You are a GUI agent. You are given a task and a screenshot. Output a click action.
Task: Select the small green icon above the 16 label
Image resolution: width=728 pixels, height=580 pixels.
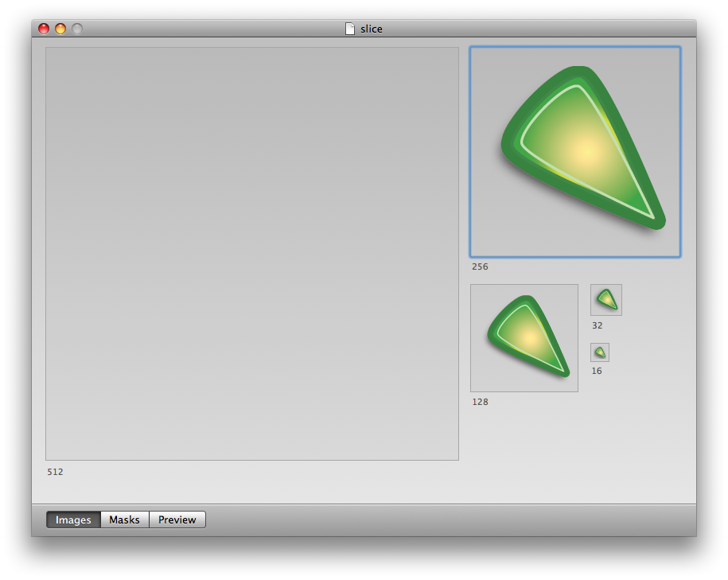click(599, 351)
